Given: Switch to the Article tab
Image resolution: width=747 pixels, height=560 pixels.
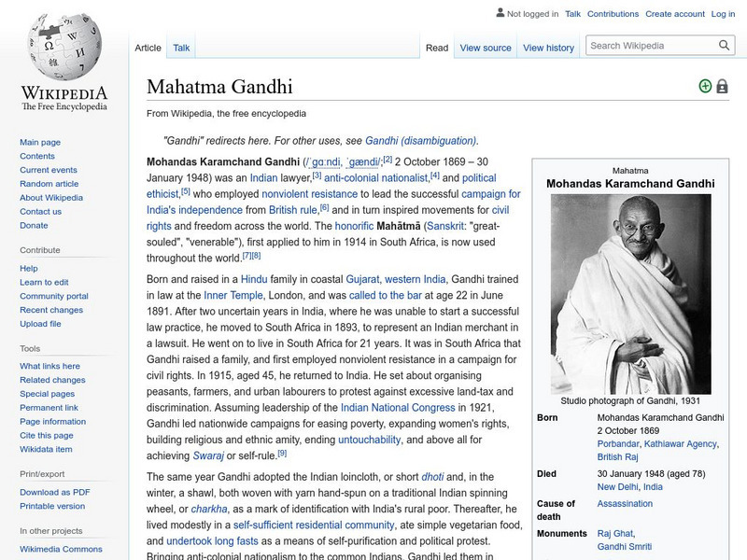Looking at the screenshot, I should [x=148, y=49].
